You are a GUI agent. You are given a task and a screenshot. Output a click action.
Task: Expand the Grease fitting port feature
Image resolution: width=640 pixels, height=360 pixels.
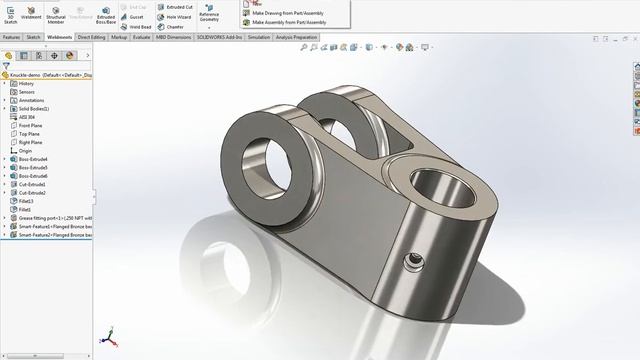click(x=5, y=218)
